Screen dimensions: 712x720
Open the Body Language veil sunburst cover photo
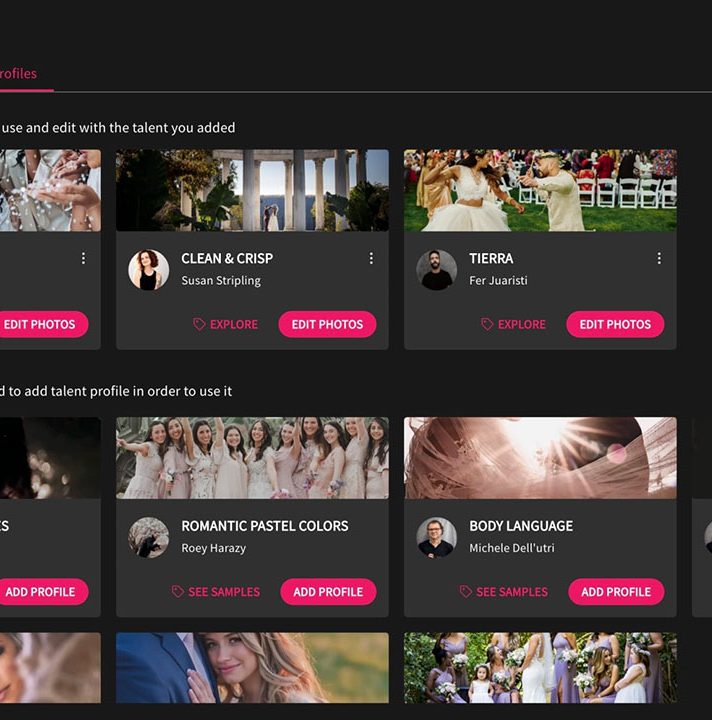point(540,458)
